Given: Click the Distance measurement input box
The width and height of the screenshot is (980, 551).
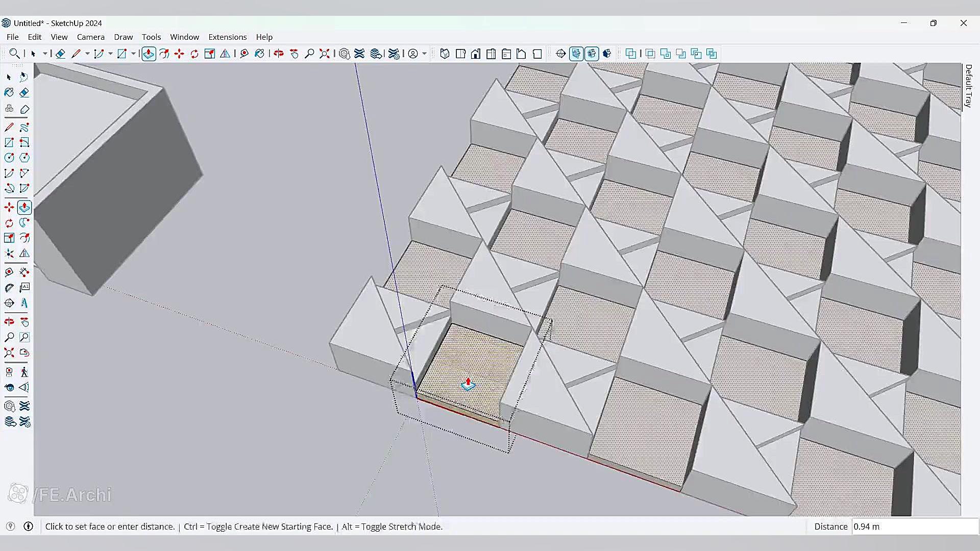Looking at the screenshot, I should [x=914, y=527].
